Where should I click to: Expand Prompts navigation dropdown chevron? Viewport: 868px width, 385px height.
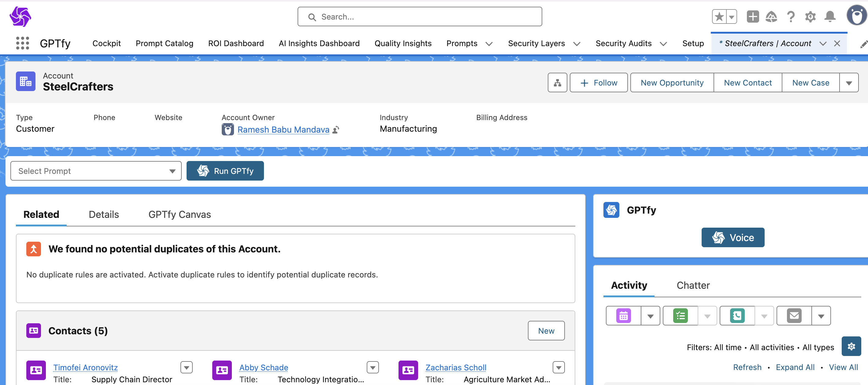pos(489,44)
